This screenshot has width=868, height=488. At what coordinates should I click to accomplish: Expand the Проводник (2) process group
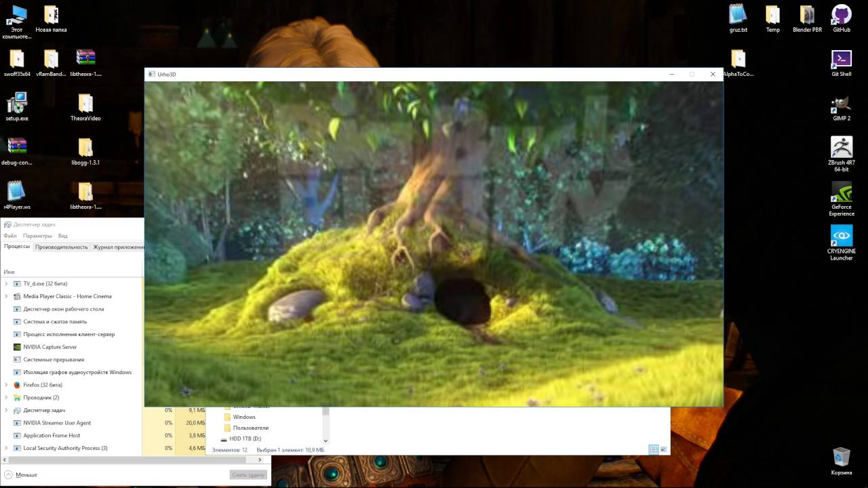(x=6, y=397)
